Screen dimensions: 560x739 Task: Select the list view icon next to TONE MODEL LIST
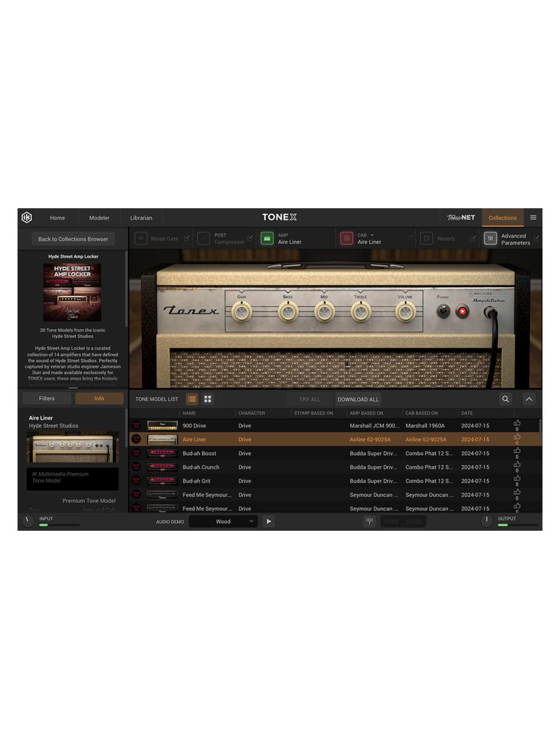coord(192,399)
